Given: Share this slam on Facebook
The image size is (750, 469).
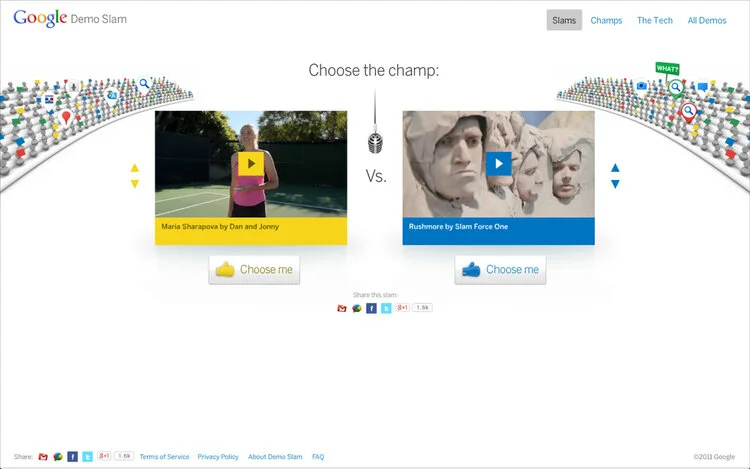Looking at the screenshot, I should click(x=371, y=308).
